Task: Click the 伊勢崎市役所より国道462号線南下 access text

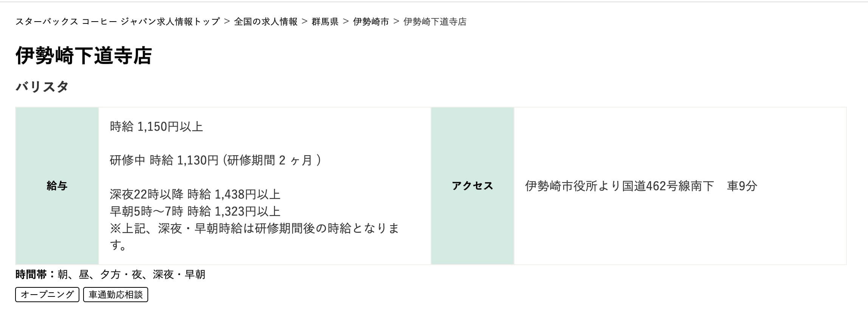Action: tap(619, 186)
